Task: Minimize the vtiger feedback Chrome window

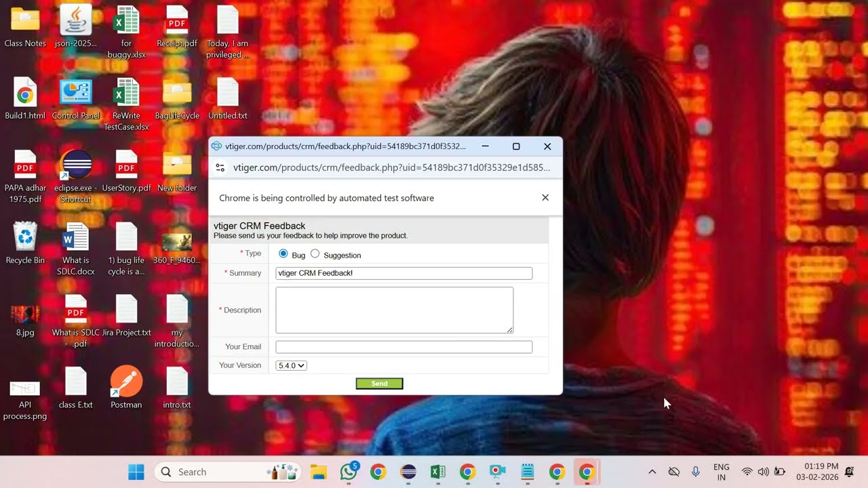Action: (485, 146)
